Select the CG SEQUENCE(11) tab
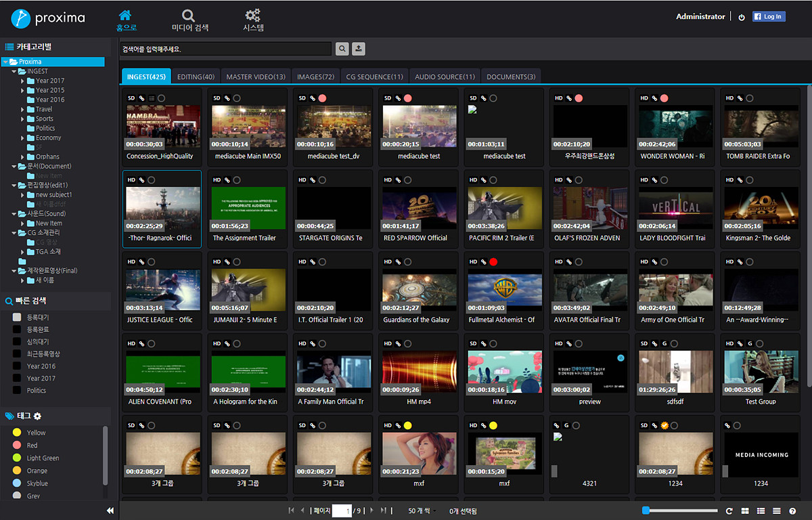This screenshot has height=520, width=812. [374, 77]
